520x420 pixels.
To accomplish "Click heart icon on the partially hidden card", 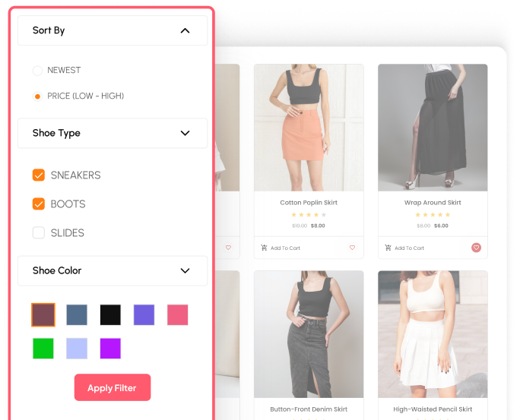I will tap(228, 248).
